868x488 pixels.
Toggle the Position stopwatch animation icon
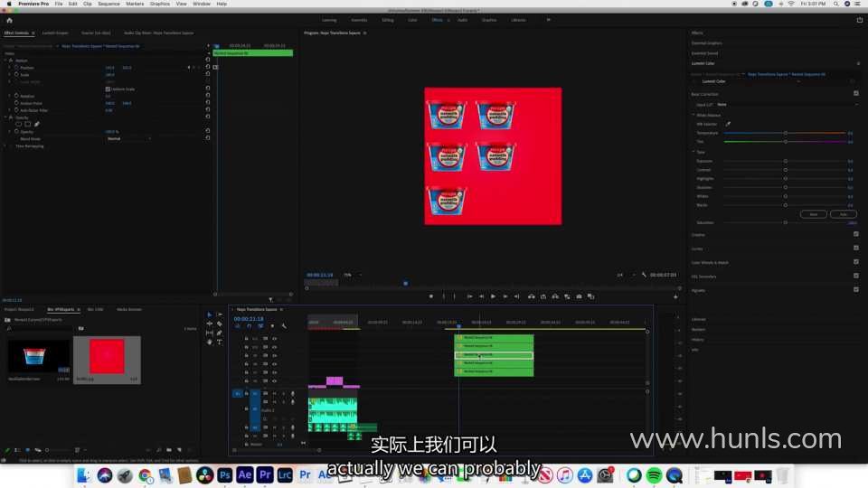pos(16,68)
